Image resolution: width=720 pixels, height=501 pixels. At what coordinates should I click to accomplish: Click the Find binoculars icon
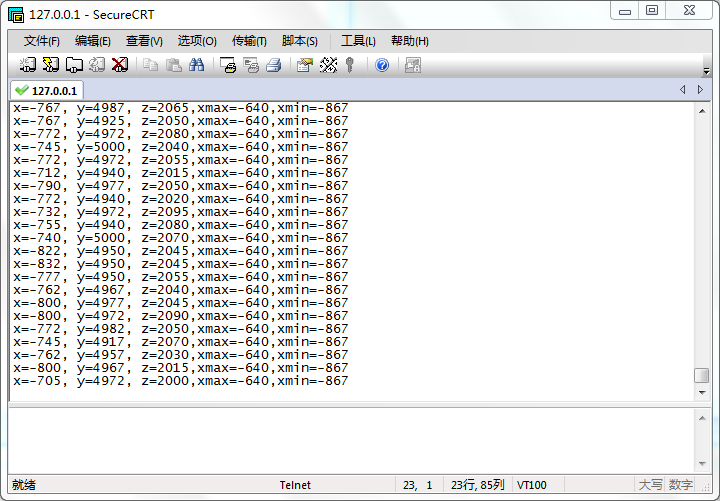[x=197, y=65]
